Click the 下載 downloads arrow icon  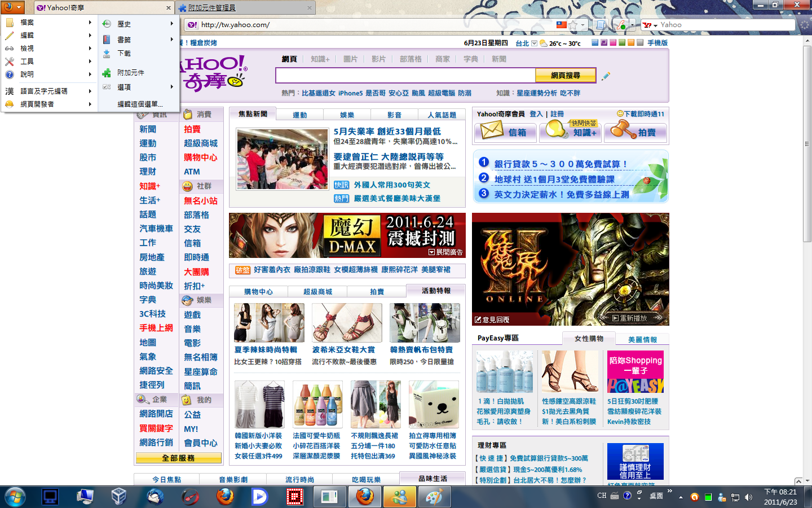(x=107, y=53)
